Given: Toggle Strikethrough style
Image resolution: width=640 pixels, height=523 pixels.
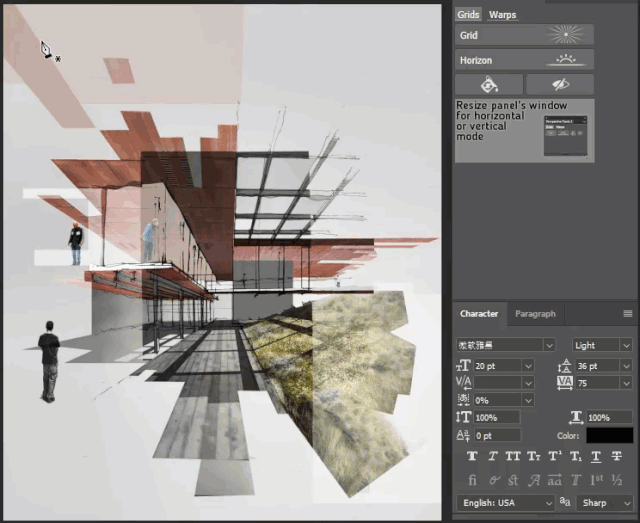Looking at the screenshot, I should click(x=617, y=456).
